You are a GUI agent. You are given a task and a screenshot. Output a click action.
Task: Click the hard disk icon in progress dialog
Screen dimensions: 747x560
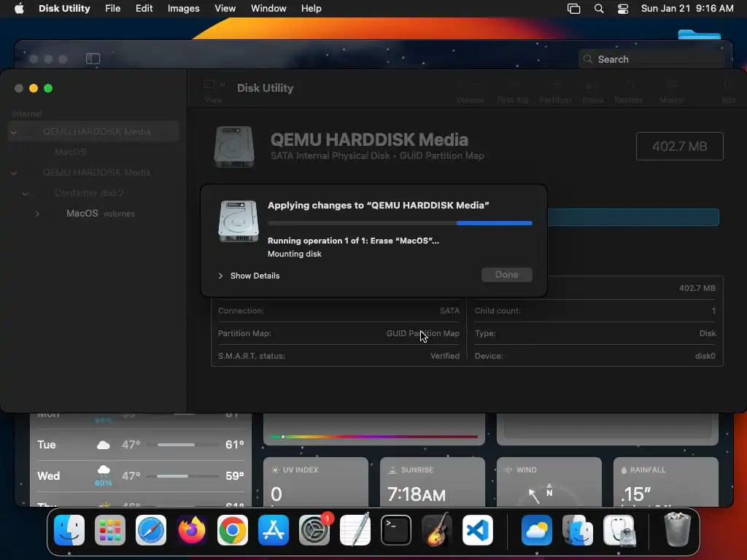click(239, 221)
